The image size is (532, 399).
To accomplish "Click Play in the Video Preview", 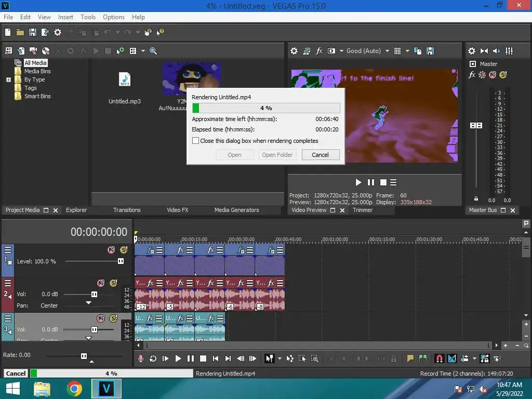I will click(x=358, y=182).
